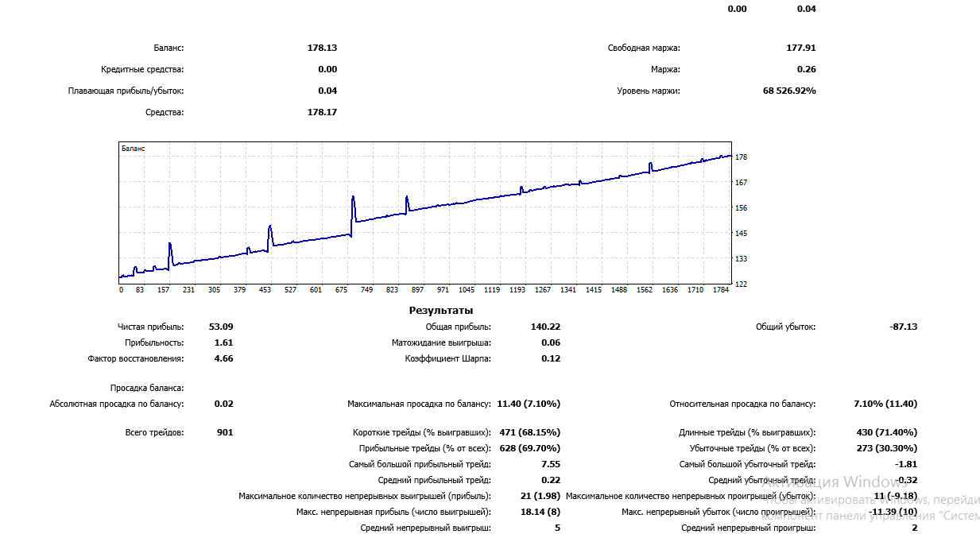This screenshot has width=980, height=534.
Task: Click the Баланс chart title
Action: point(133,148)
